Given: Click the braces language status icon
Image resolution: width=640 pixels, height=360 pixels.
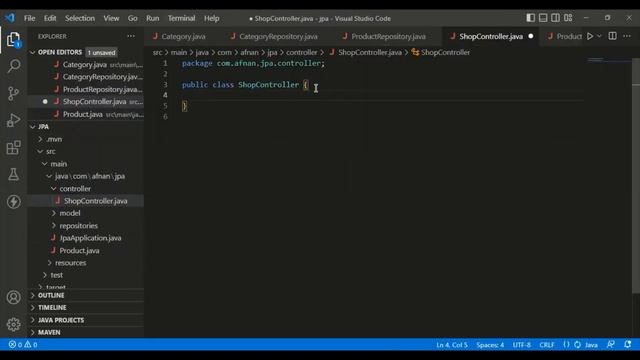Looking at the screenshot, I should click(566, 344).
